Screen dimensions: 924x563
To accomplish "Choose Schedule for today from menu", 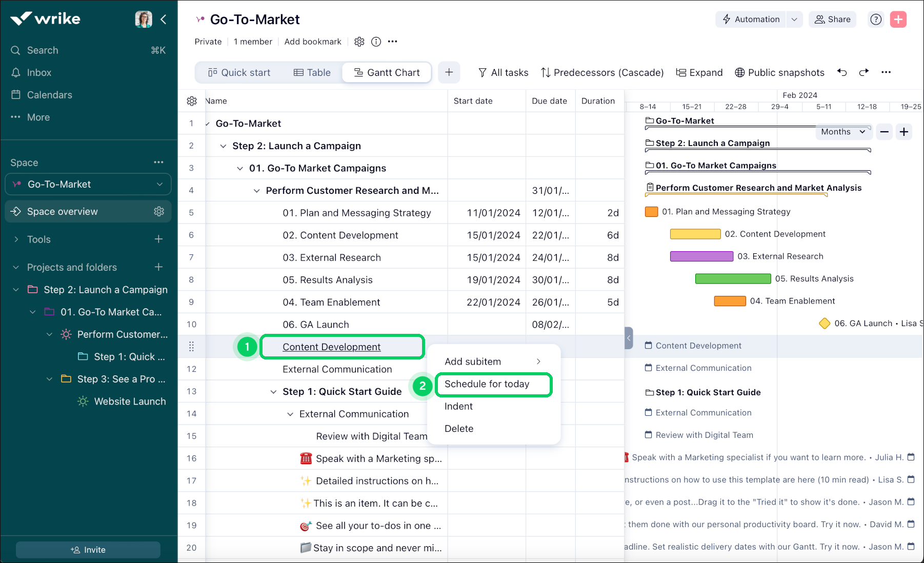I will pos(487,384).
